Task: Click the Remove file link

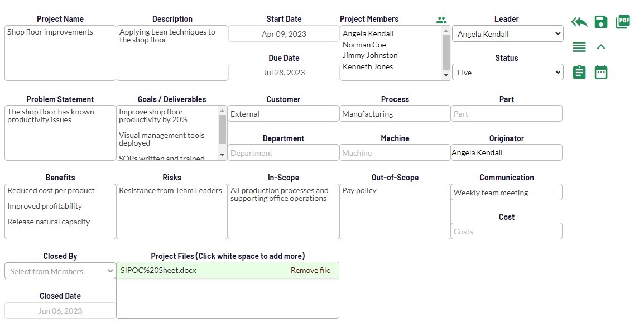Action: coord(310,271)
